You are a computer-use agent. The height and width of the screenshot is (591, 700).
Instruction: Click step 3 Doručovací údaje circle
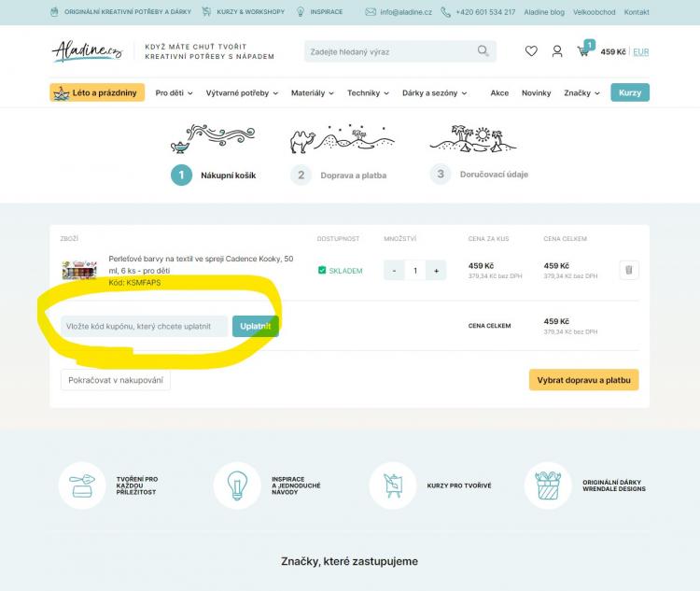[x=441, y=175]
